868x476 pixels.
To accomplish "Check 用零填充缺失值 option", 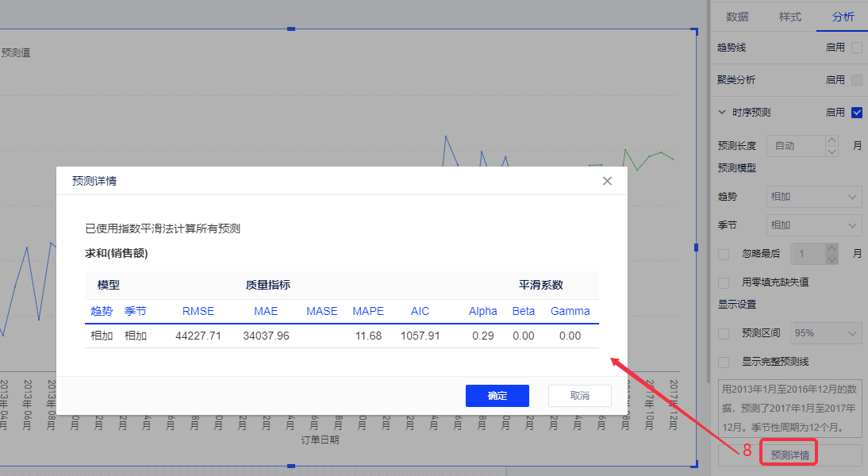I will pyautogui.click(x=724, y=282).
